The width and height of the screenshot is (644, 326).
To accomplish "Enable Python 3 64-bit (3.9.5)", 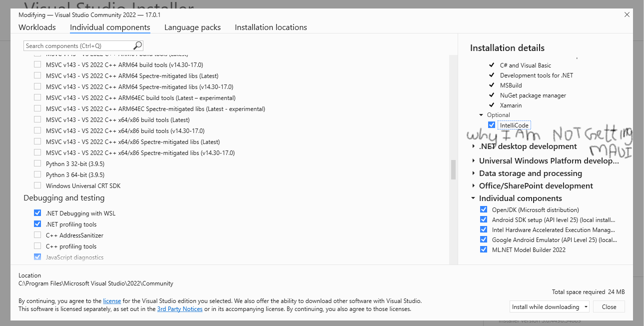I will coord(37,174).
